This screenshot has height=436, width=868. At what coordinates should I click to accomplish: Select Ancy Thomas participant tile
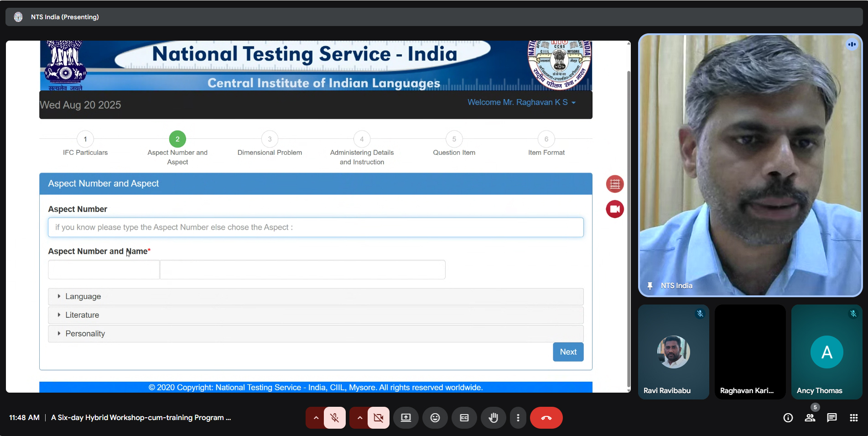tap(827, 352)
